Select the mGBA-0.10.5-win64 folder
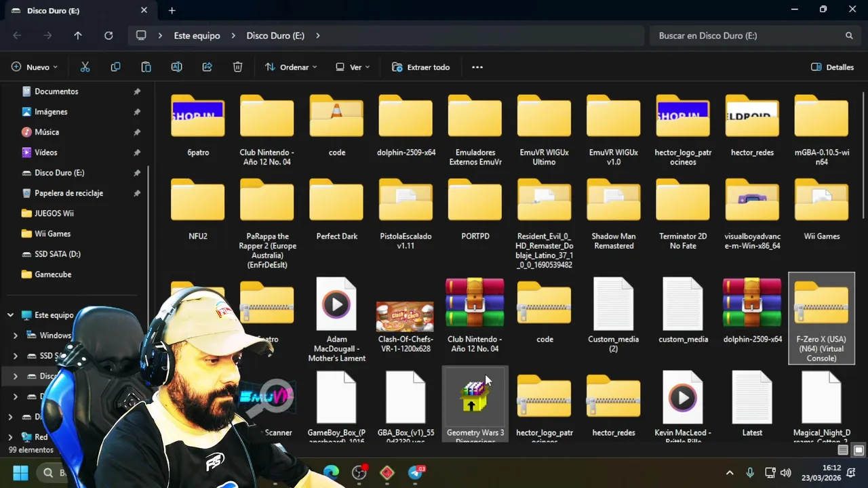This screenshot has width=868, height=488. pos(821,130)
